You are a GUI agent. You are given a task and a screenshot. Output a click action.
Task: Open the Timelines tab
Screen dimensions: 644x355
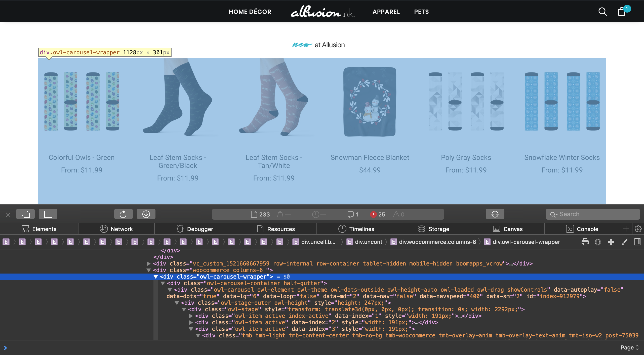pyautogui.click(x=356, y=229)
